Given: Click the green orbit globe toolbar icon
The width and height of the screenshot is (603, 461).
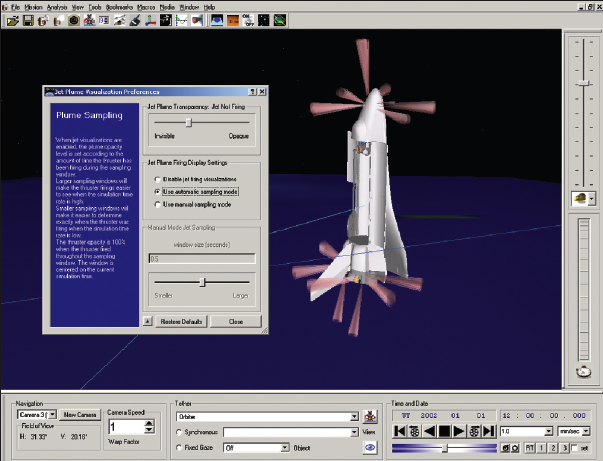Looking at the screenshot, I should pyautogui.click(x=280, y=20).
